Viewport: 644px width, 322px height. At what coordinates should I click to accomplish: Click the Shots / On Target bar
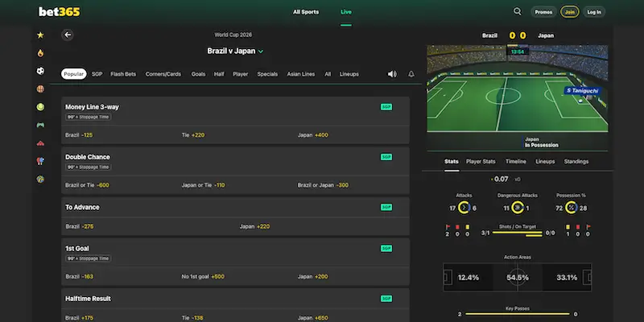tap(518, 233)
